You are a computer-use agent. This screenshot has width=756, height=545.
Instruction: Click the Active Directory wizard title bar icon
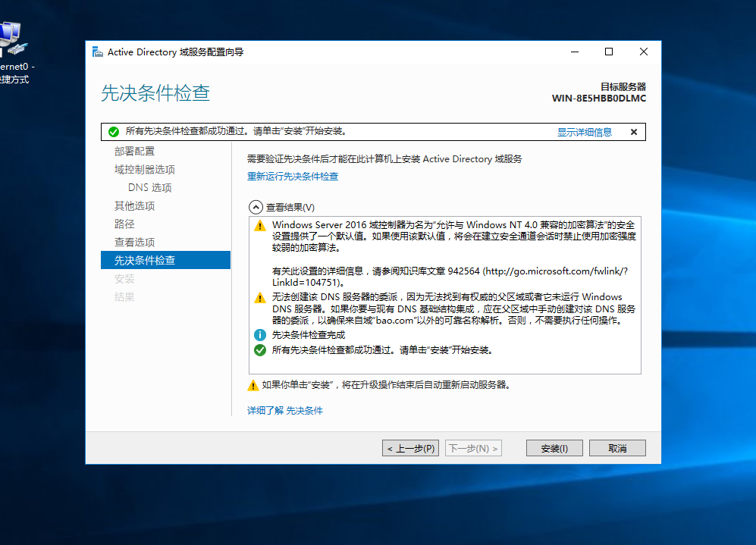coord(97,52)
